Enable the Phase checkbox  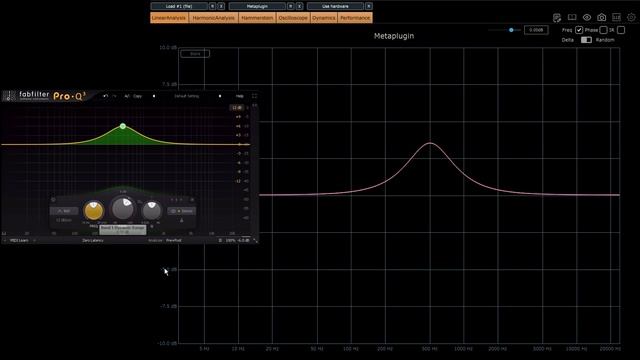point(603,30)
